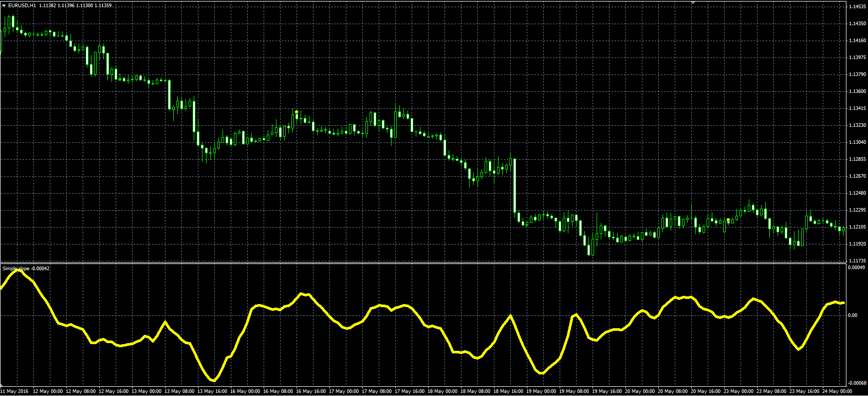Viewport: 868px width, 396px height.
Task: Click the '13 May 00:00' time axis label
Action: (x=146, y=391)
